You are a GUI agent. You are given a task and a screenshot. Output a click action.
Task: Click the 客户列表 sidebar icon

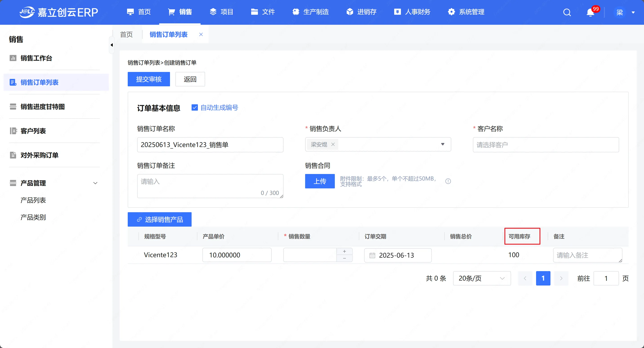(13, 131)
